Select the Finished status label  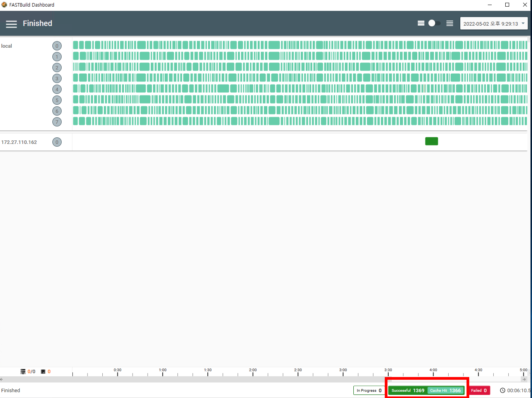pyautogui.click(x=10, y=390)
